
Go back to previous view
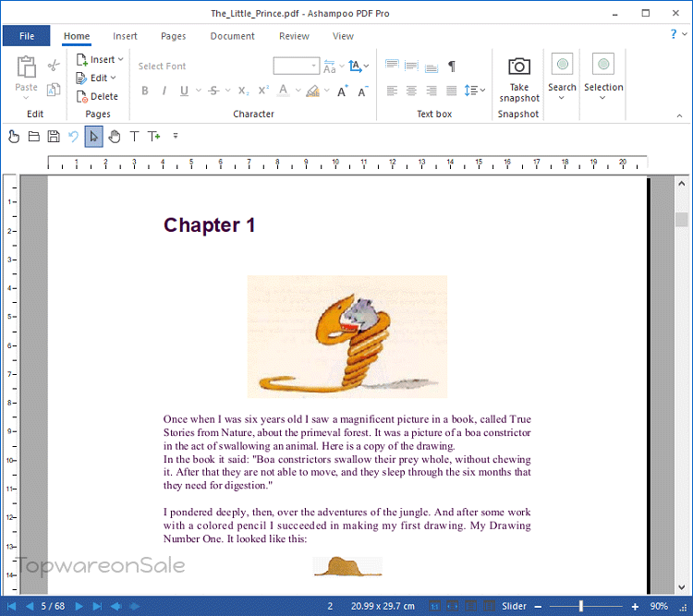pos(115,606)
